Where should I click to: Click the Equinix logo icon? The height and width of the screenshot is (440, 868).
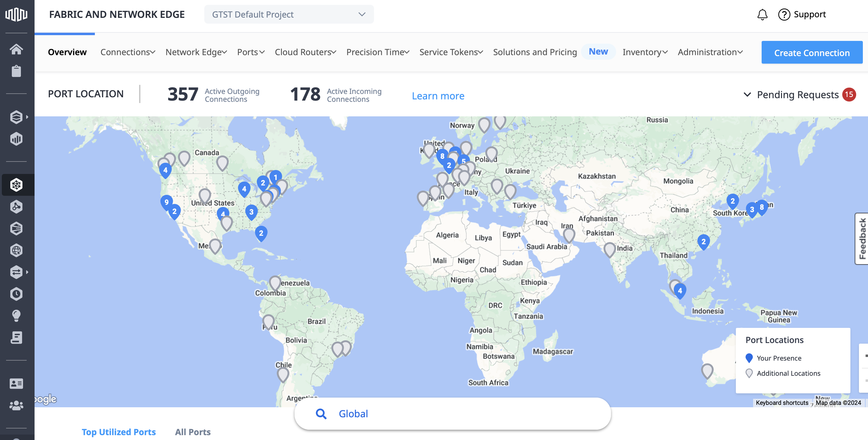tap(16, 15)
